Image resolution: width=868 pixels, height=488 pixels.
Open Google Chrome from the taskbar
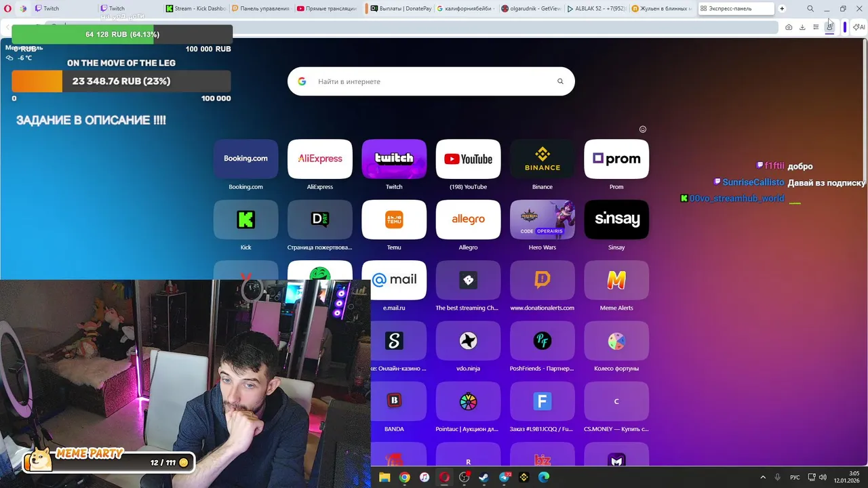(x=404, y=477)
